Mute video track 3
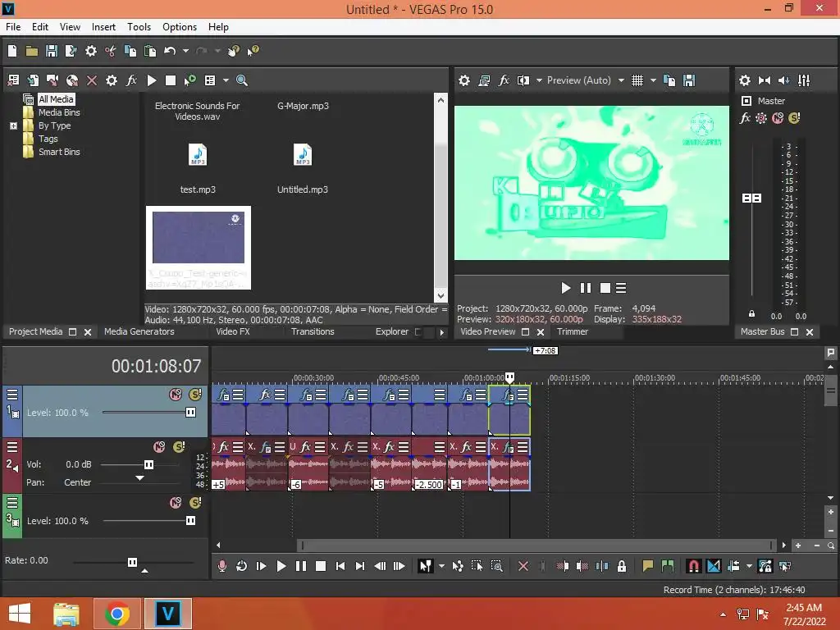Image resolution: width=840 pixels, height=630 pixels. coord(176,503)
